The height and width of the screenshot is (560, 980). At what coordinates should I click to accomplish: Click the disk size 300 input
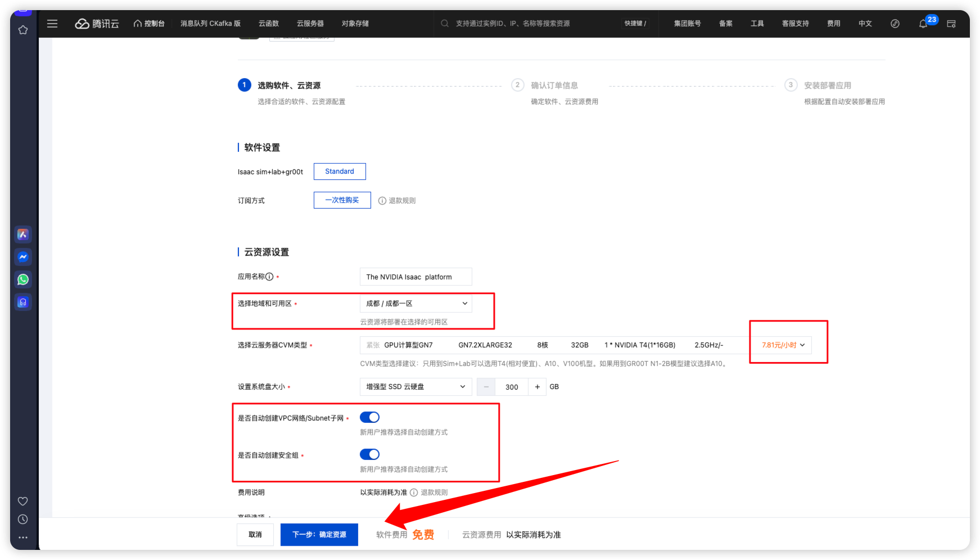point(512,387)
